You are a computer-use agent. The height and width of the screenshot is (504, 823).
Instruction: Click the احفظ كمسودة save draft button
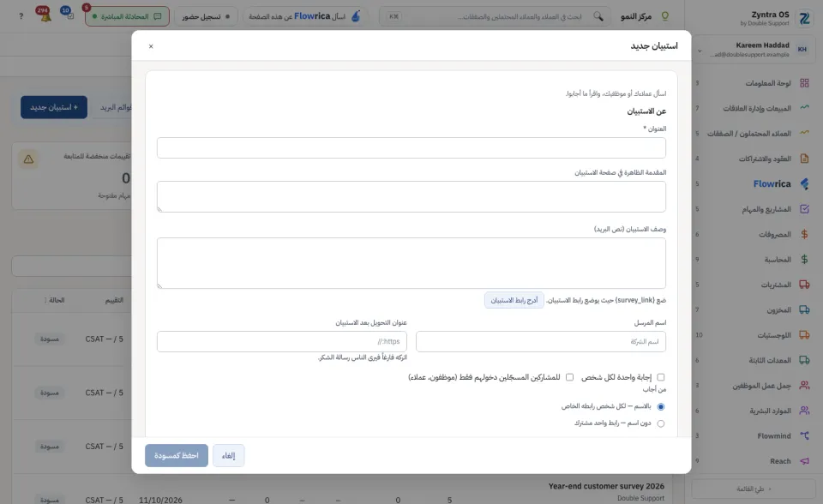click(177, 455)
